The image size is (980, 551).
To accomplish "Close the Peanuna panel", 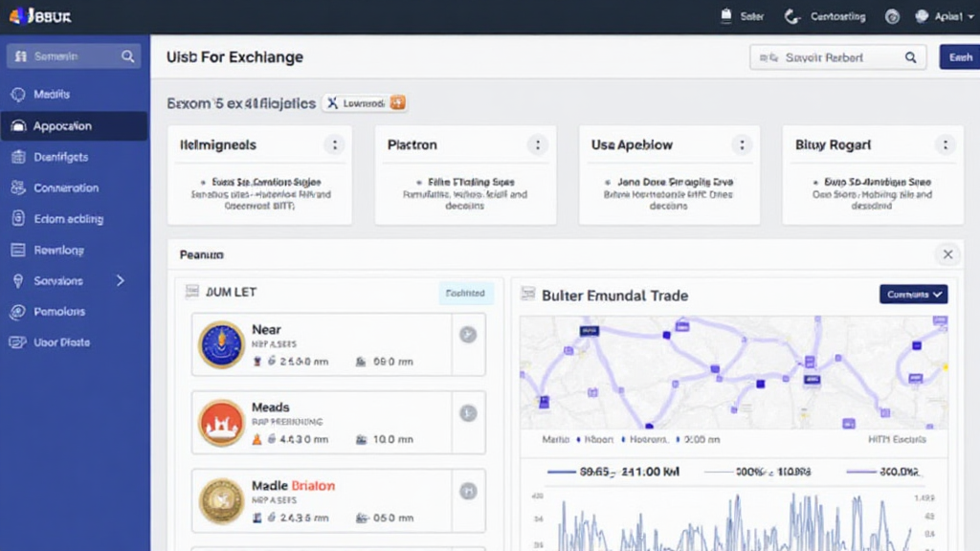I will (x=947, y=254).
